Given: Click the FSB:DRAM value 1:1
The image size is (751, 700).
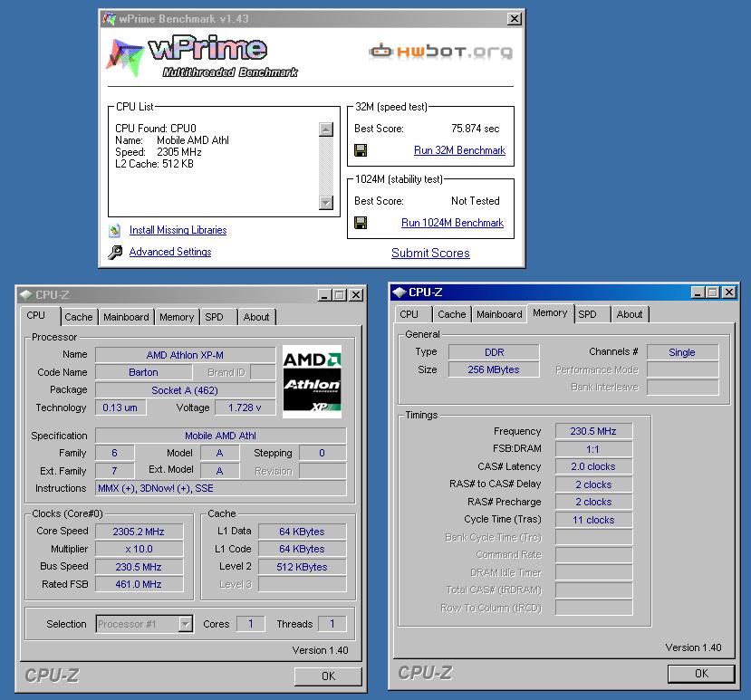Looking at the screenshot, I should pos(593,449).
